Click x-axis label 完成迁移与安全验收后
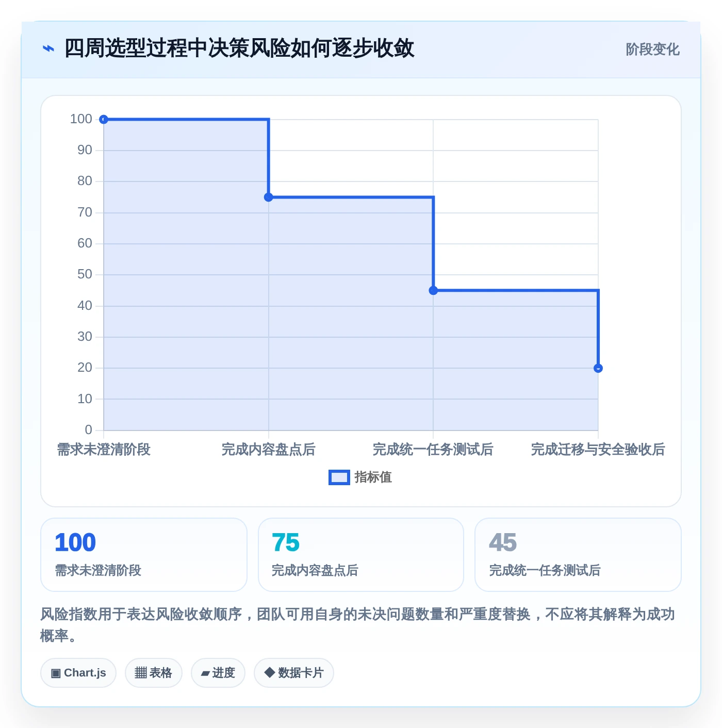 click(x=598, y=450)
